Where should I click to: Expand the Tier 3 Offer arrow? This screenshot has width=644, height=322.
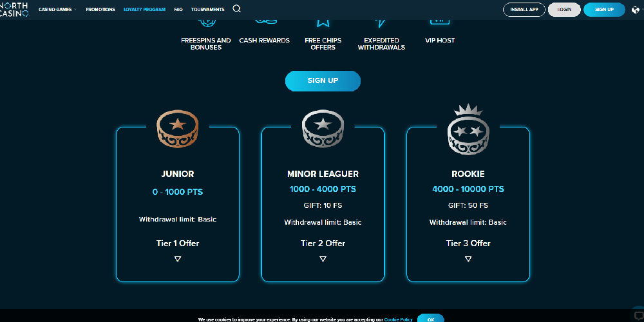tap(468, 259)
